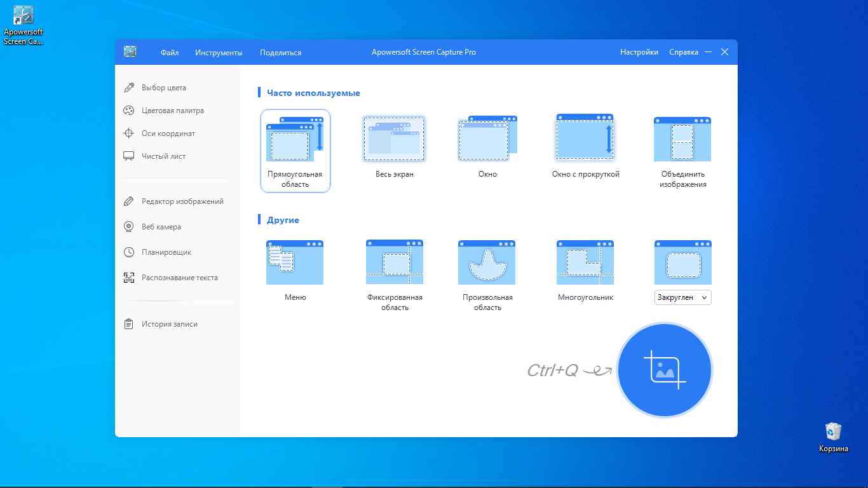Open Распознавание текста from the sidebar
This screenshot has width=868, height=488.
point(179,278)
